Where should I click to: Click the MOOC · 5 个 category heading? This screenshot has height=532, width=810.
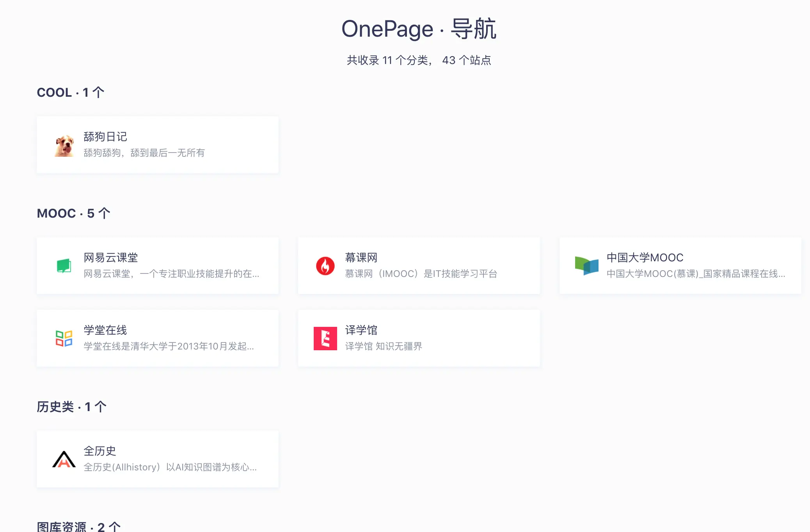[x=74, y=214]
